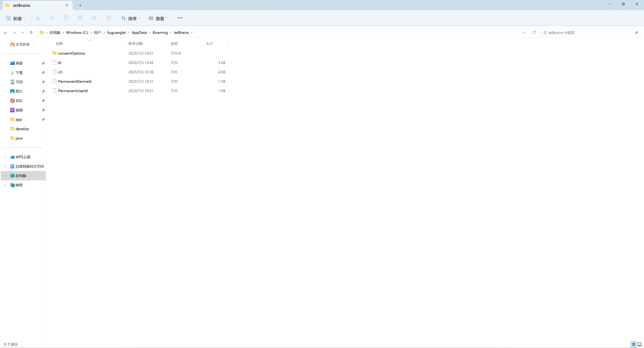
Task: Switch to large thumbnails view icon
Action: pyautogui.click(x=639, y=344)
